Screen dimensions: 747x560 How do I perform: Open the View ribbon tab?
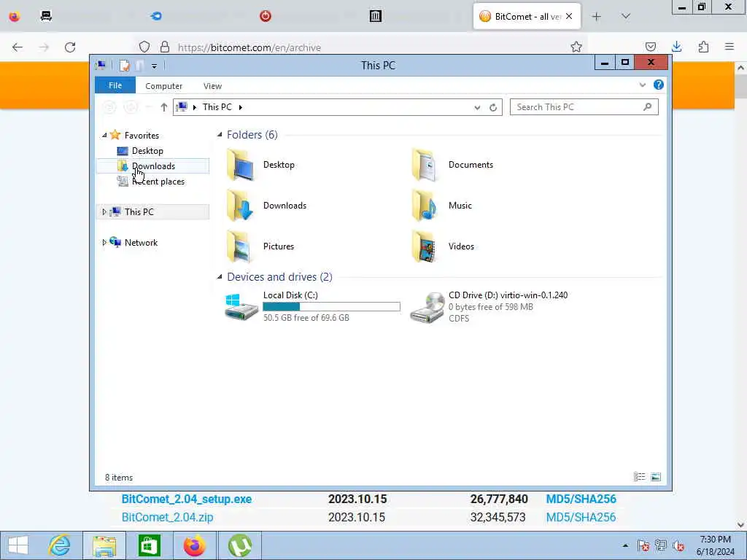[212, 86]
